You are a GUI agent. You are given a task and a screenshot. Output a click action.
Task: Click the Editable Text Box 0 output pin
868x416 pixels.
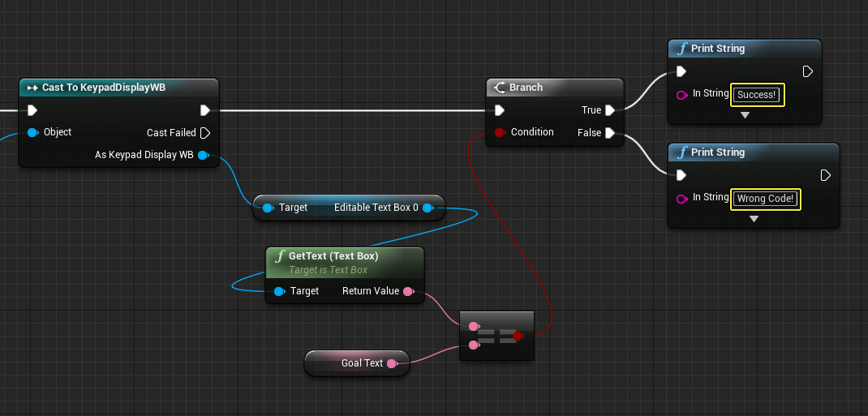pos(428,208)
